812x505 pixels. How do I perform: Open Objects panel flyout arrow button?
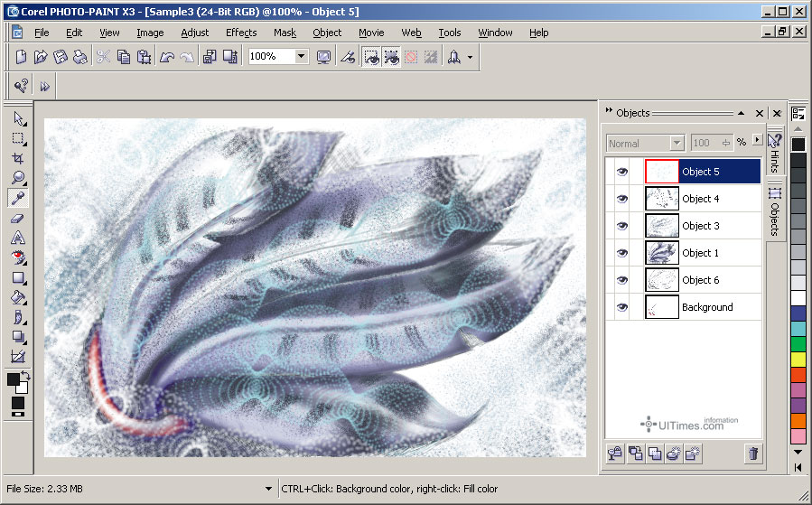pos(758,139)
